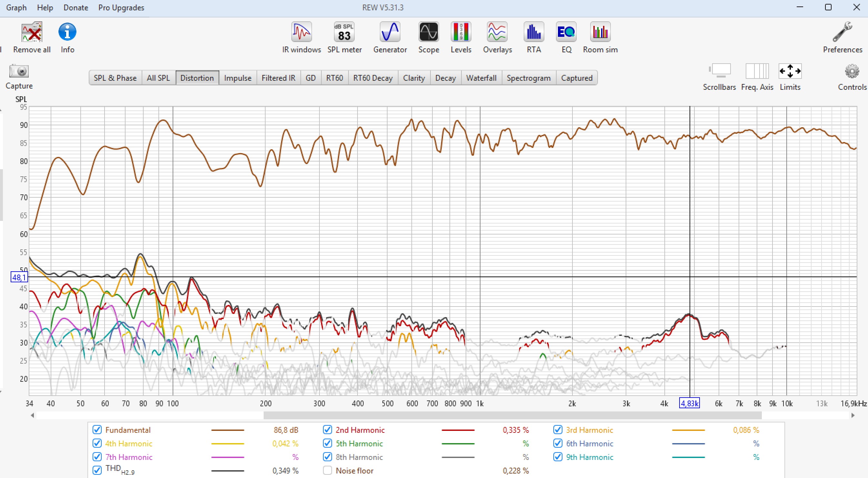This screenshot has height=478, width=868.
Task: Open the Room sim tool
Action: pos(600,32)
